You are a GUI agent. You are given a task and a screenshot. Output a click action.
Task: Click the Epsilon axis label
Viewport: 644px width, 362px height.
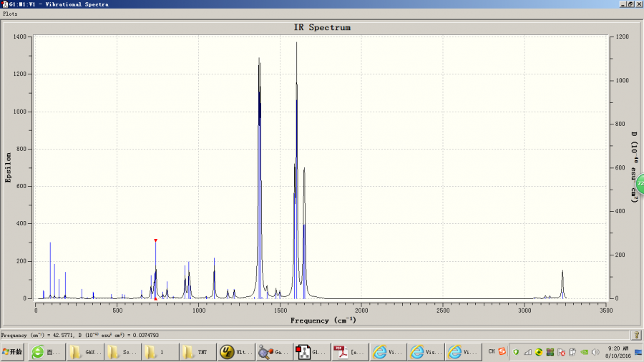(8, 167)
